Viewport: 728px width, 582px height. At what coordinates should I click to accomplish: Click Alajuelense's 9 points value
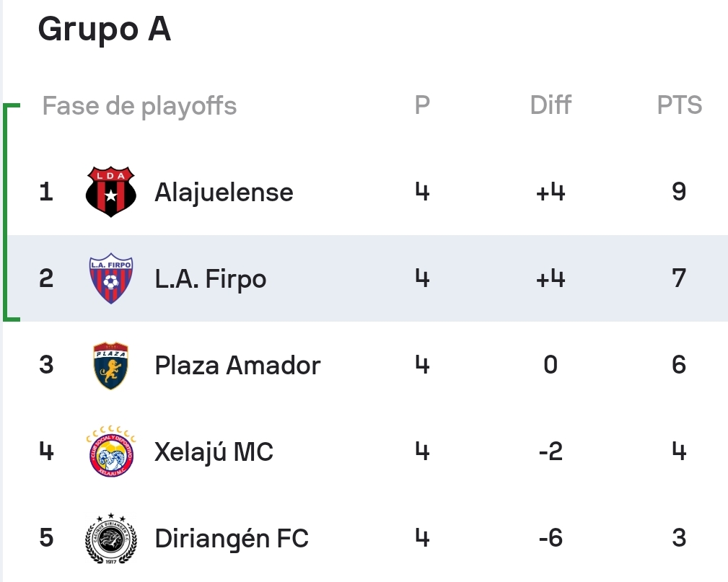click(x=679, y=192)
